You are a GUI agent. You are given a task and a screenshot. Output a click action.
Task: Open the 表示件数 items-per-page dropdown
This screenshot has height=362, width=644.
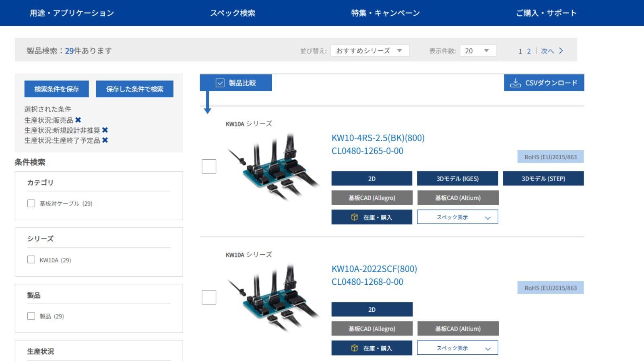[x=477, y=51]
